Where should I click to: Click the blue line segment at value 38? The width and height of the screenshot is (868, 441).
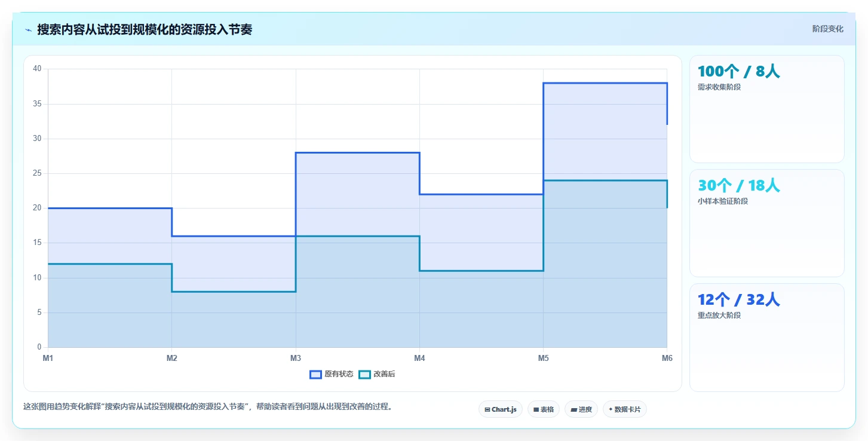pyautogui.click(x=605, y=83)
